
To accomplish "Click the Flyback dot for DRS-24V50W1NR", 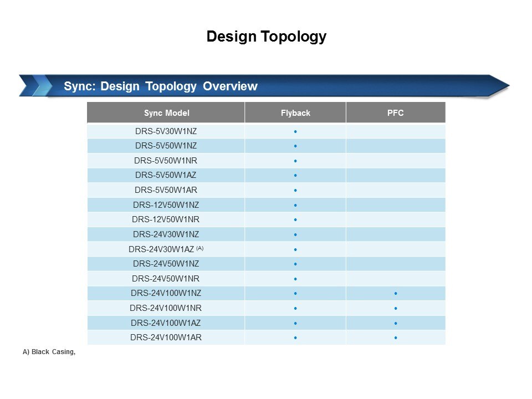I will coord(296,279).
